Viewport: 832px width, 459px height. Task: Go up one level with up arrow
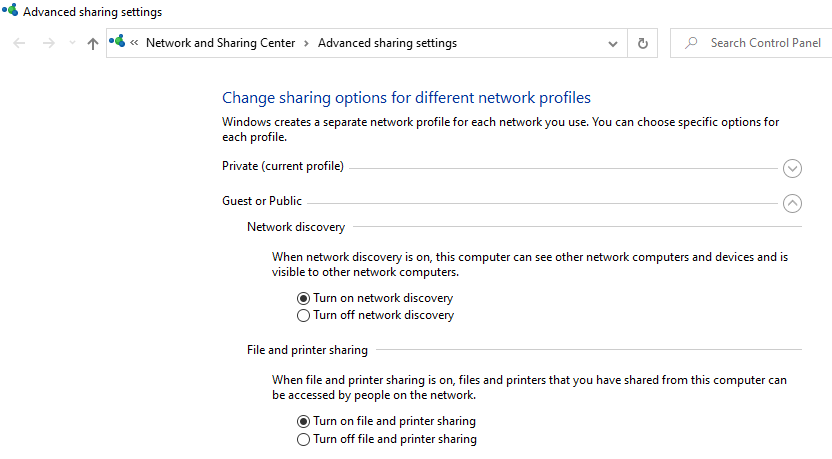(x=93, y=44)
